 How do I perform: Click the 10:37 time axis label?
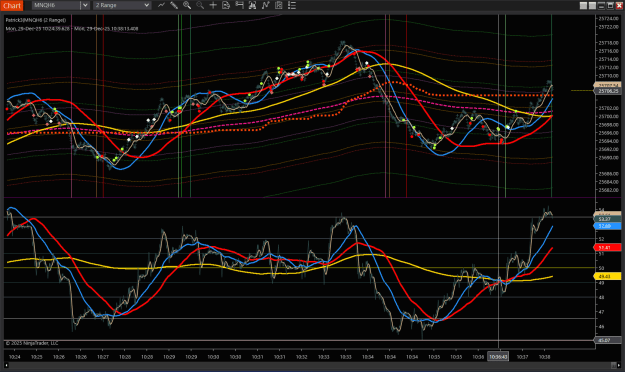coord(523,357)
